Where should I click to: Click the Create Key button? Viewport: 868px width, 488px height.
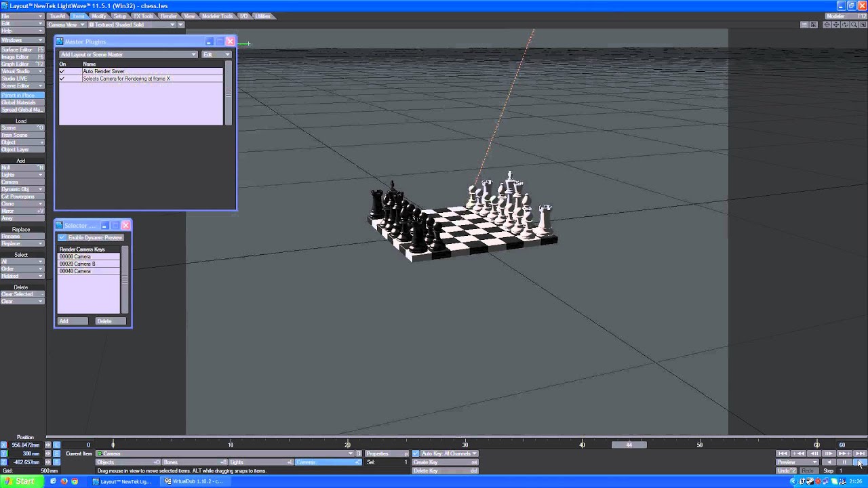(446, 462)
